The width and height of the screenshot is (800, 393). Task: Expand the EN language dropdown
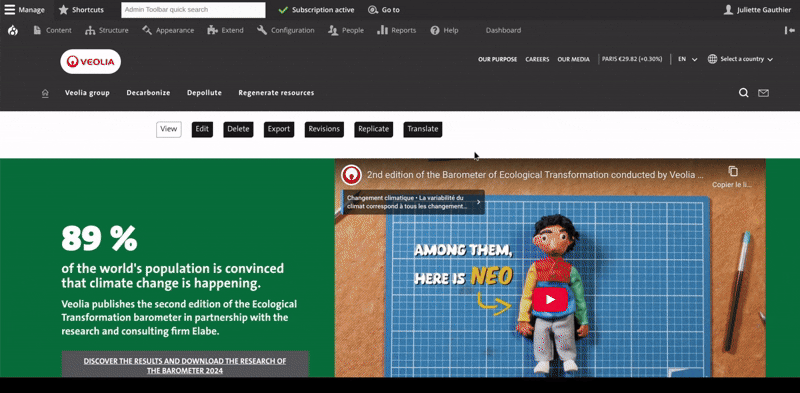click(x=687, y=59)
